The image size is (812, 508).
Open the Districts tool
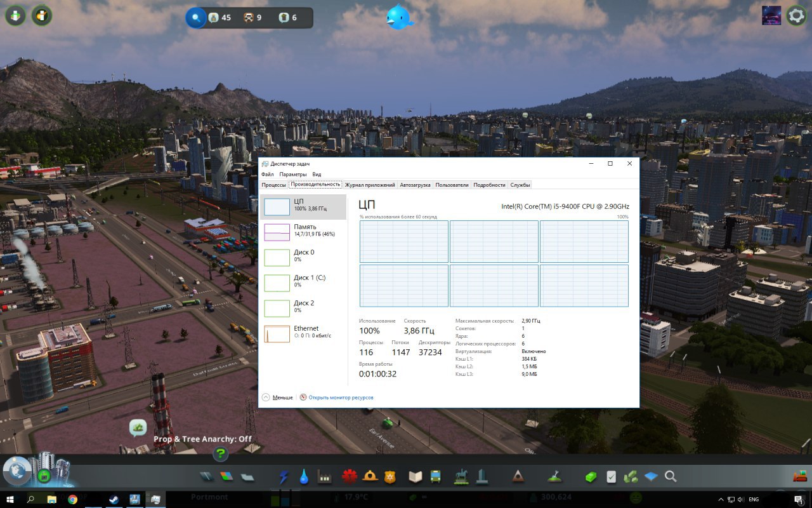pyautogui.click(x=247, y=476)
